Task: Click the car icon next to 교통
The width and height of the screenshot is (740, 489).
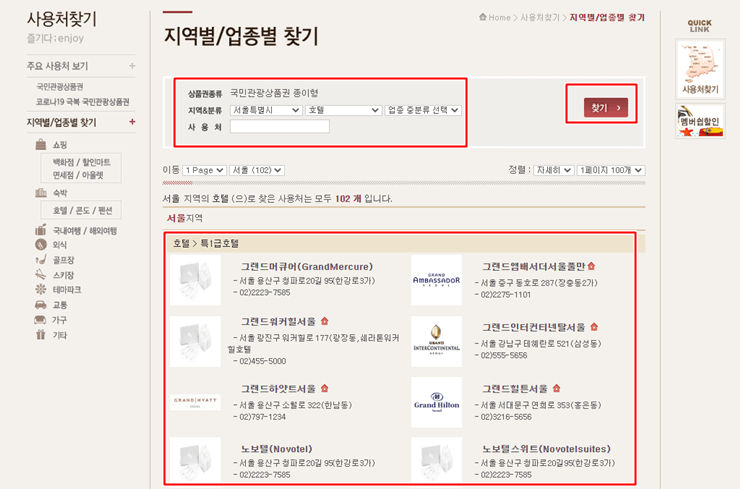Action: tap(41, 304)
